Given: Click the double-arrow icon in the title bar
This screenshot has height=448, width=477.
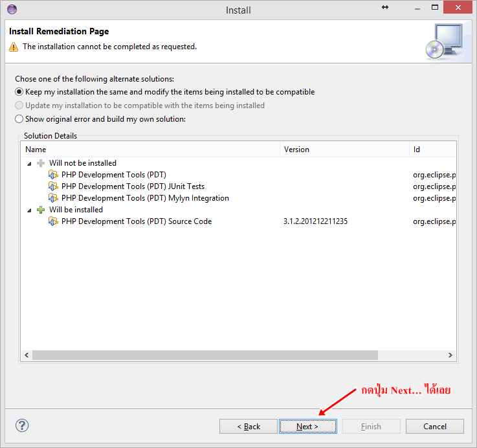Looking at the screenshot, I should pos(385,7).
